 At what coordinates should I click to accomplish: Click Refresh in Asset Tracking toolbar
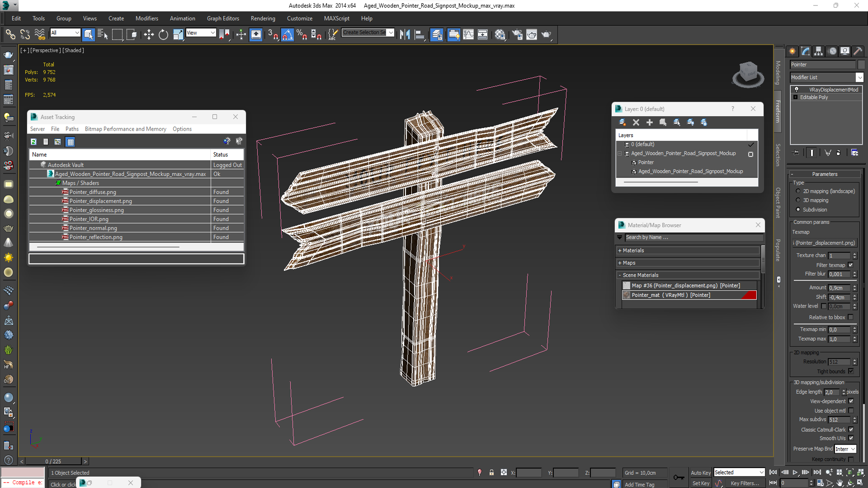coord(33,141)
